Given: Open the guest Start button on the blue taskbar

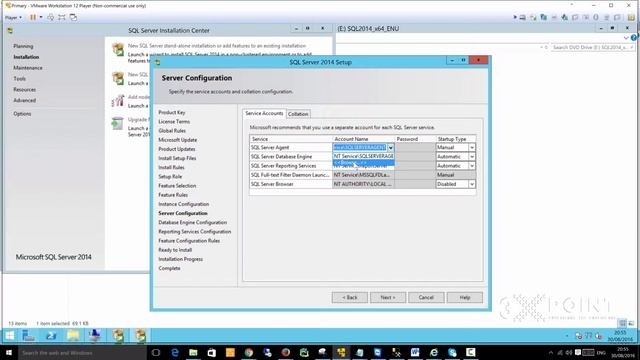Looking at the screenshot, I should [9, 336].
